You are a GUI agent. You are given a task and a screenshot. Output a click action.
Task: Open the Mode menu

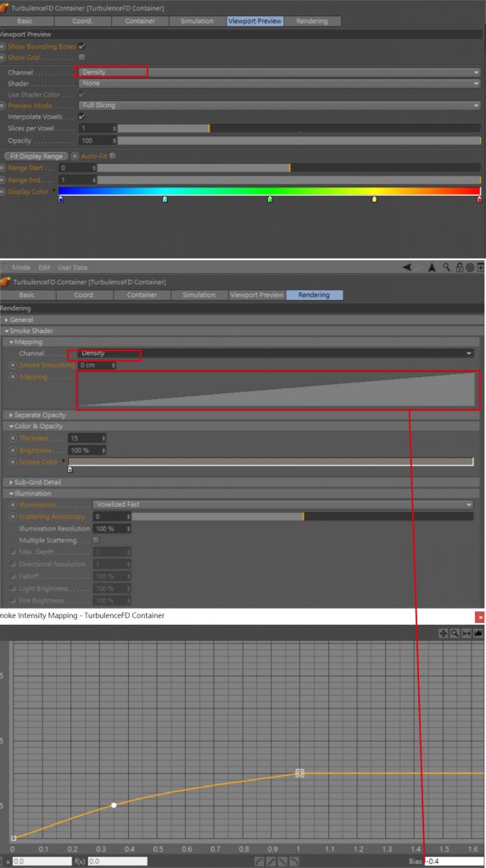coord(21,267)
